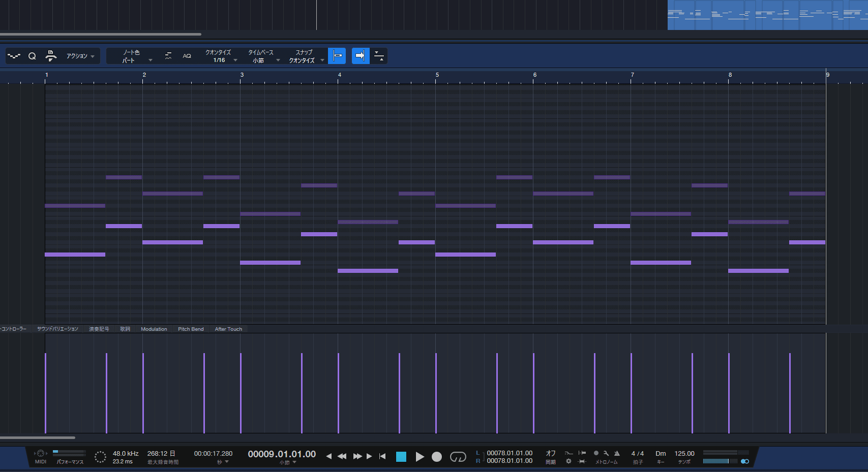
Task: Open metronome settings wrench icon
Action: point(606,453)
